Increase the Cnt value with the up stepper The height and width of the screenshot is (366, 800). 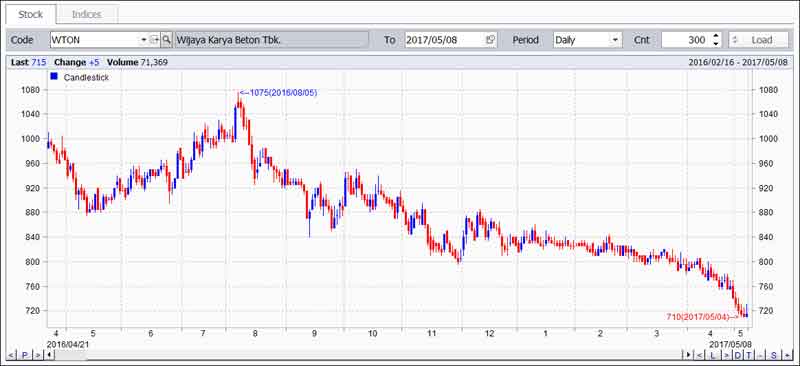pyautogui.click(x=715, y=36)
